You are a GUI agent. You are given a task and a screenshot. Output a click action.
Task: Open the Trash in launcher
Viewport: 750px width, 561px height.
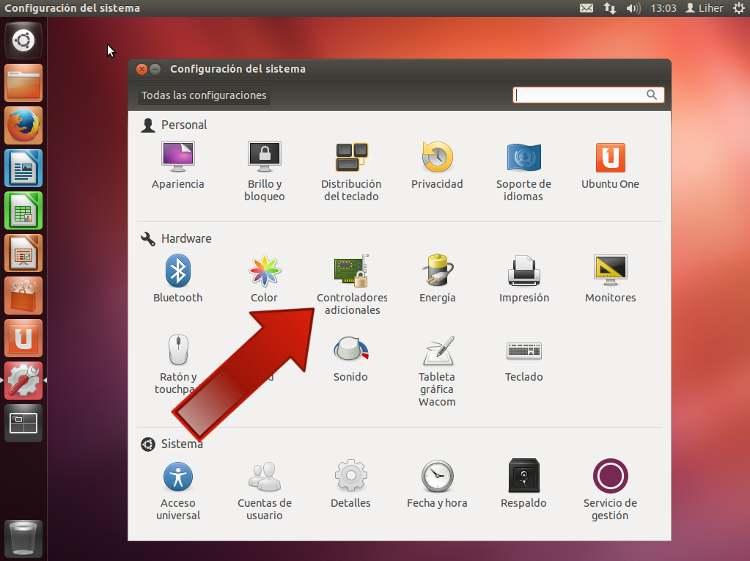23,539
